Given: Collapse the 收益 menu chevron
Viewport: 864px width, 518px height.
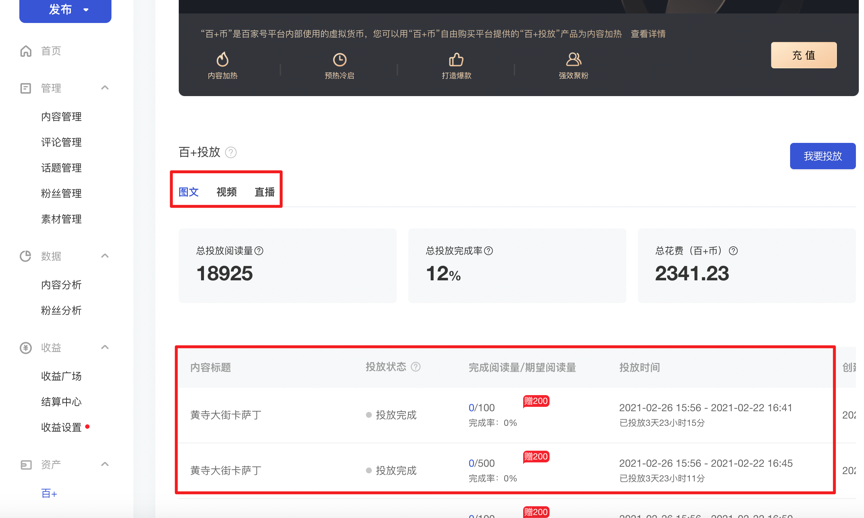Looking at the screenshot, I should (x=105, y=347).
